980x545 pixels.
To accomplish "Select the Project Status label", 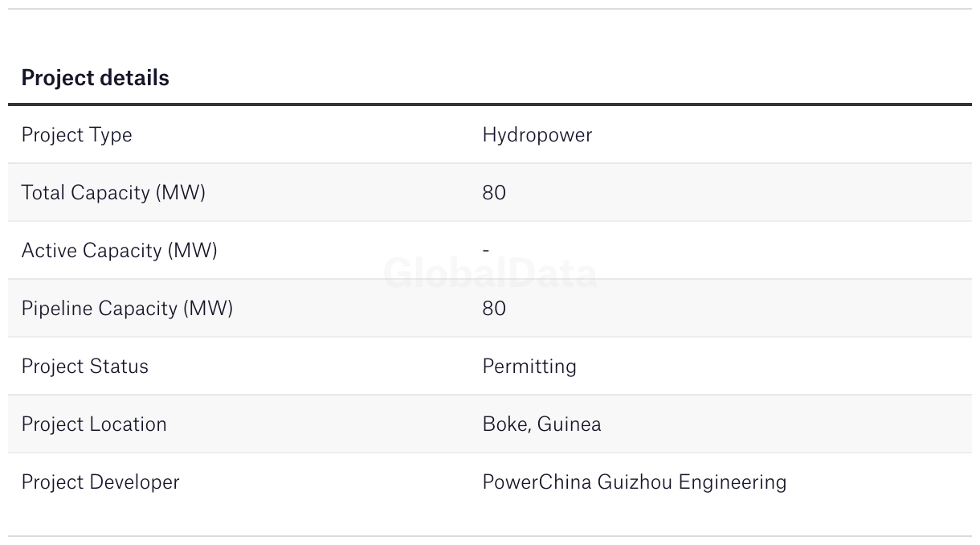I will [x=84, y=367].
